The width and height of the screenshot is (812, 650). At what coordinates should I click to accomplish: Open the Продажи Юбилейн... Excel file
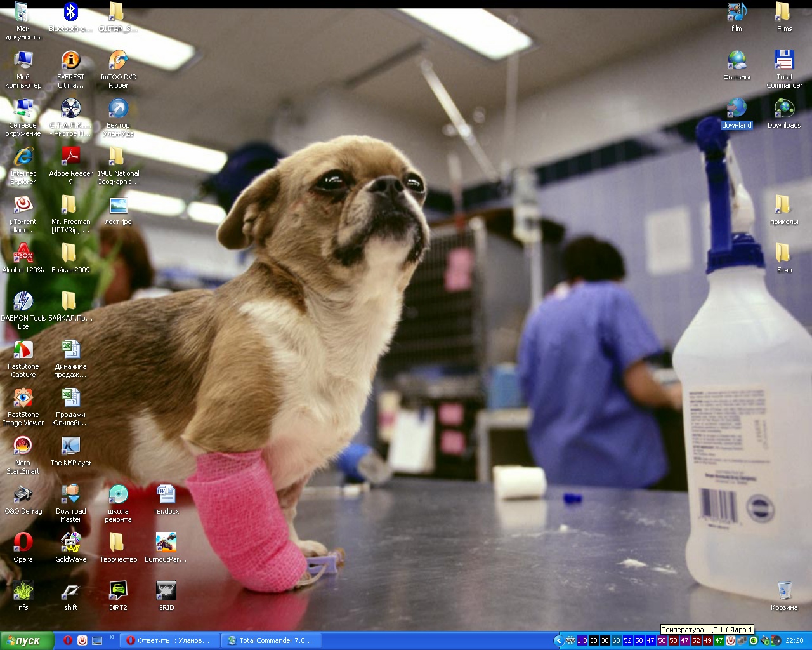click(70, 407)
